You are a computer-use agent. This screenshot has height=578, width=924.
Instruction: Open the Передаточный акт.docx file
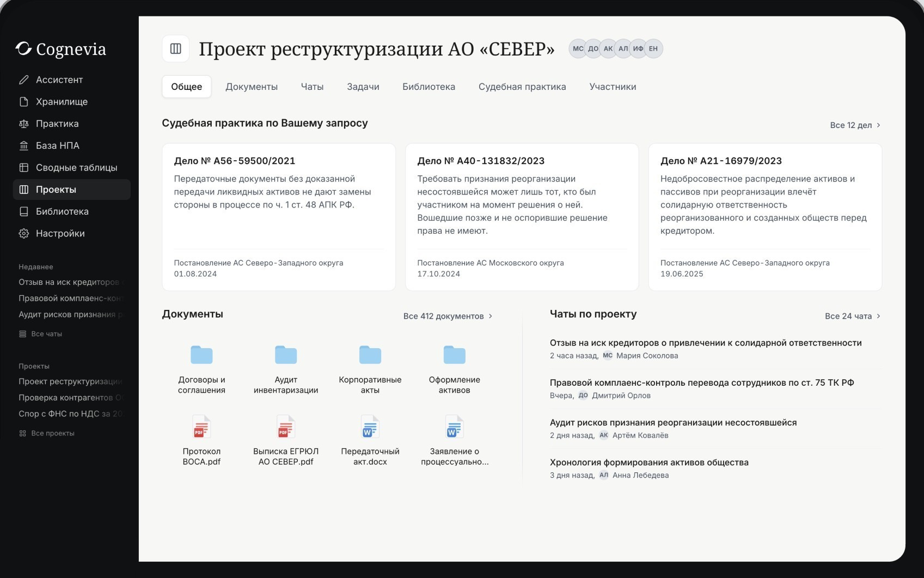370,441
